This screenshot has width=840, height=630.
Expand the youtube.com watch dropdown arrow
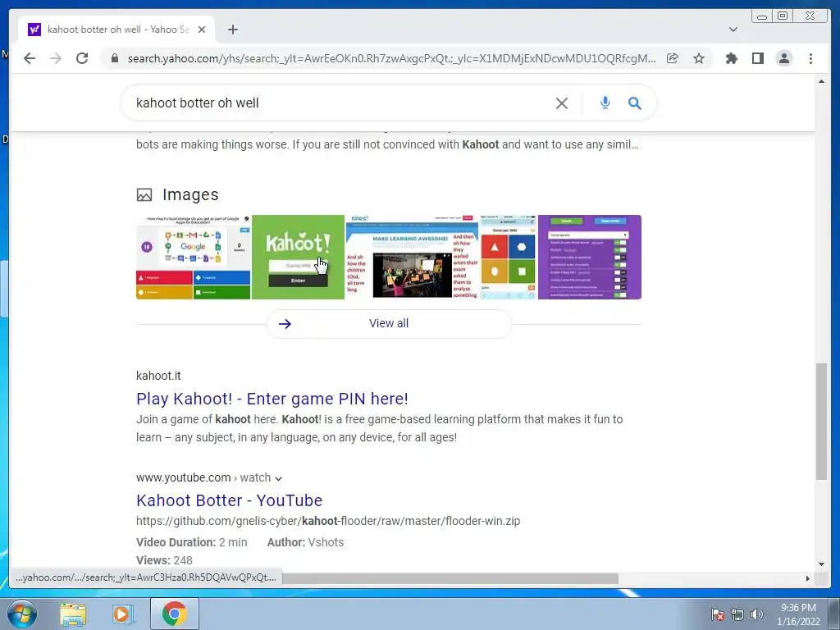point(279,478)
